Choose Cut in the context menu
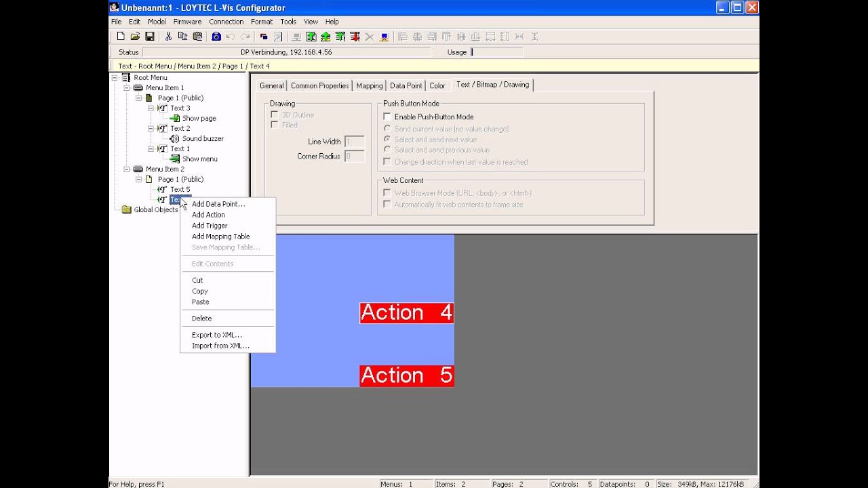Viewport: 868px width, 488px height. [228, 280]
